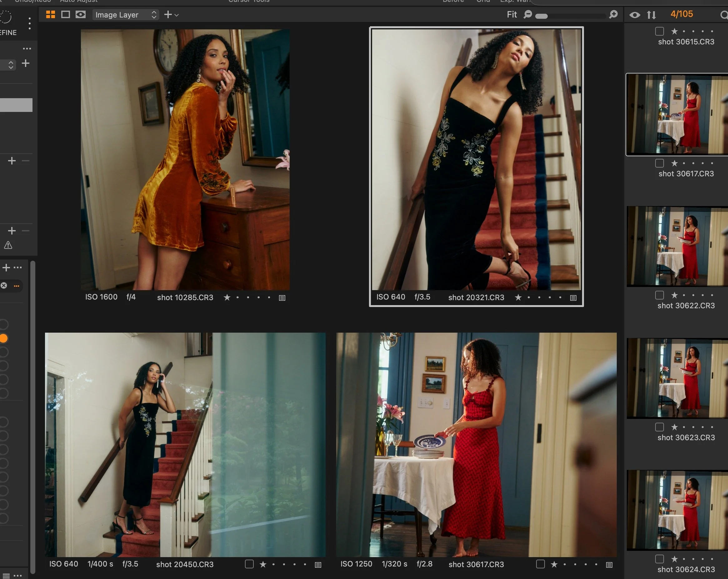The height and width of the screenshot is (579, 728).
Task: Click the Fit zoom button
Action: [511, 14]
